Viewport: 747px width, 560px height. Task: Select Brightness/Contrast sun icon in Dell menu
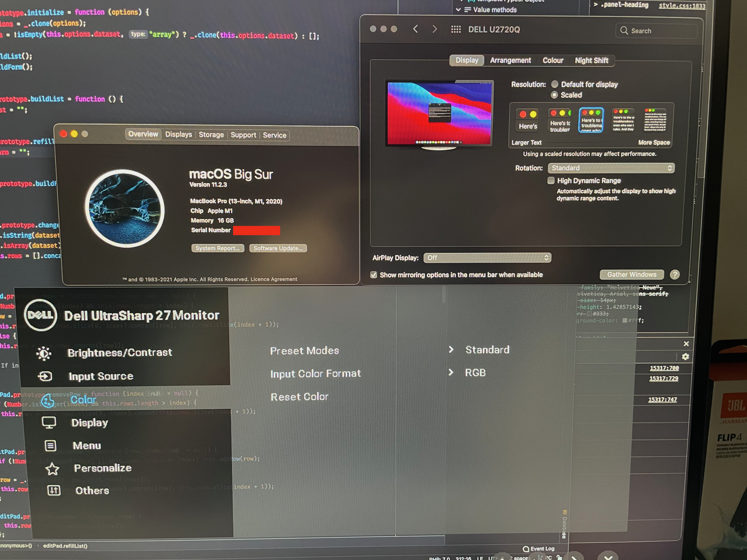coord(44,353)
